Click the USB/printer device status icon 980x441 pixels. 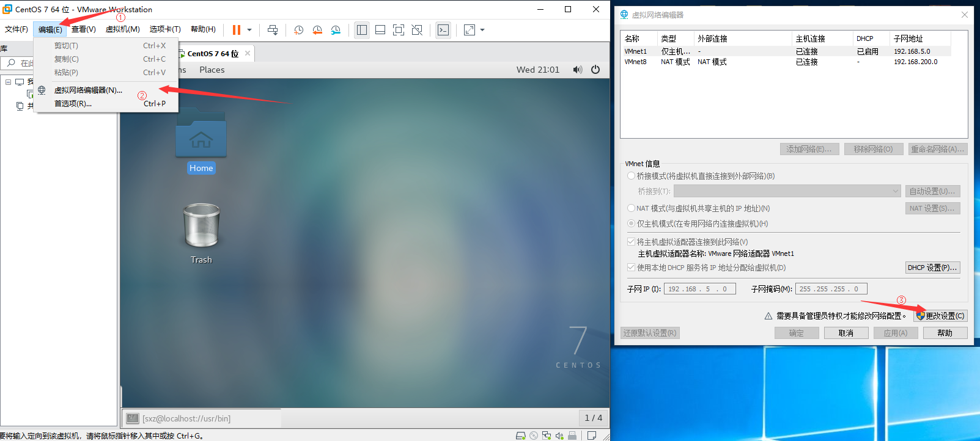[572, 436]
